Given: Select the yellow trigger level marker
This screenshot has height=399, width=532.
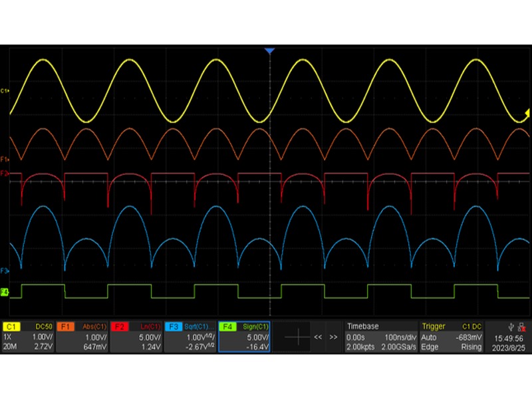Looking at the screenshot, I should tap(527, 112).
